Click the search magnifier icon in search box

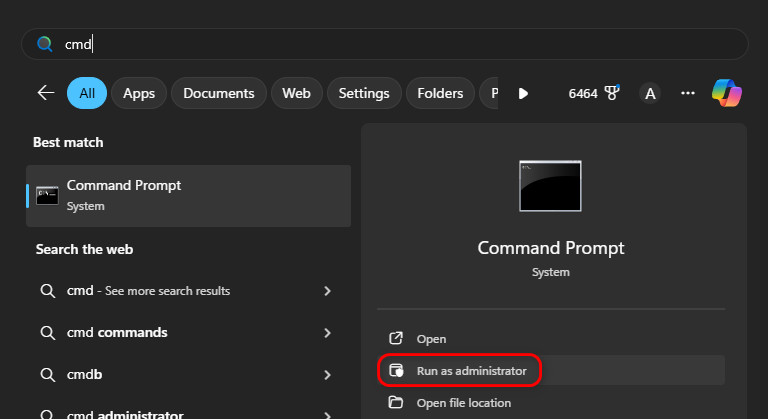pyautogui.click(x=44, y=44)
